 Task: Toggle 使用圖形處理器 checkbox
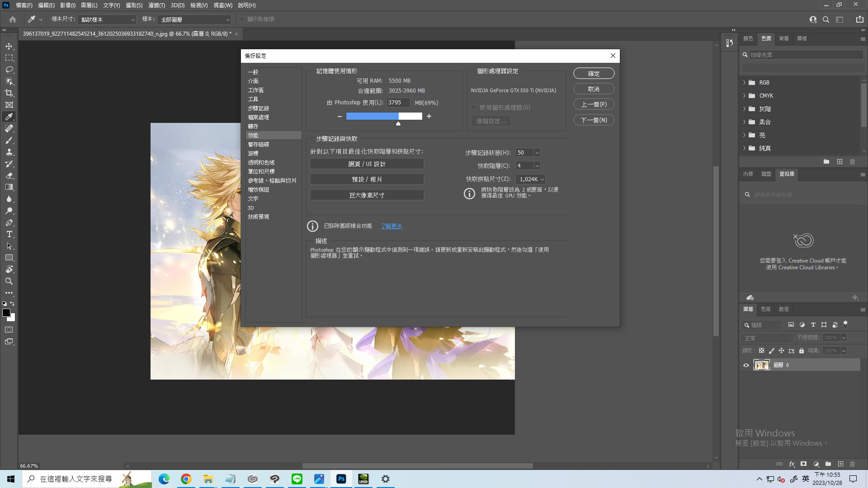click(474, 108)
